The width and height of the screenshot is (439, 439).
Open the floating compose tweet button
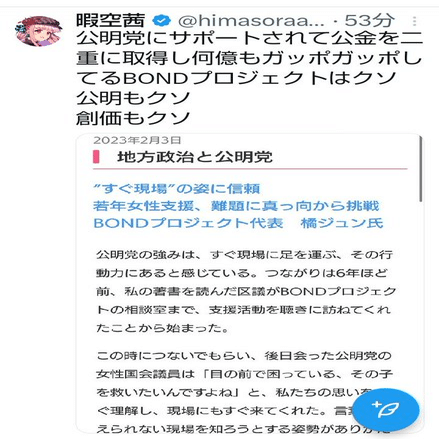coord(386,410)
